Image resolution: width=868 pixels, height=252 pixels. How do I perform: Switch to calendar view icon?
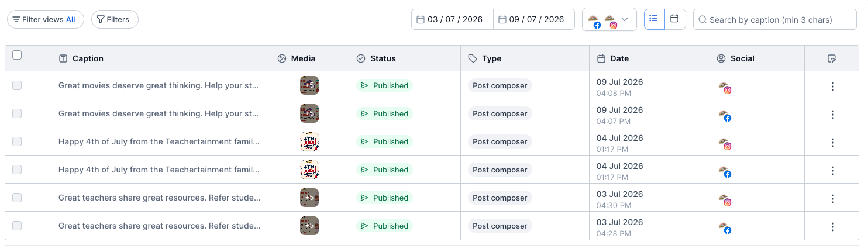tap(675, 19)
